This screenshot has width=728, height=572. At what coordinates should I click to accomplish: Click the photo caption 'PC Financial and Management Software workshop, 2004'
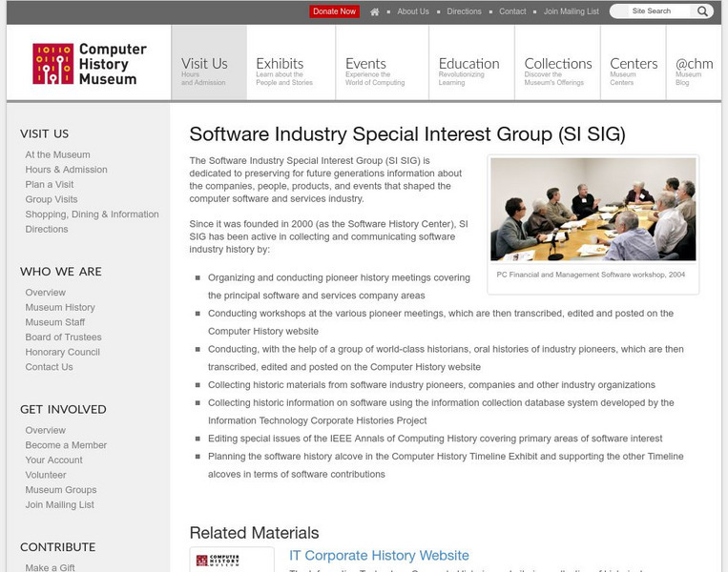591,275
